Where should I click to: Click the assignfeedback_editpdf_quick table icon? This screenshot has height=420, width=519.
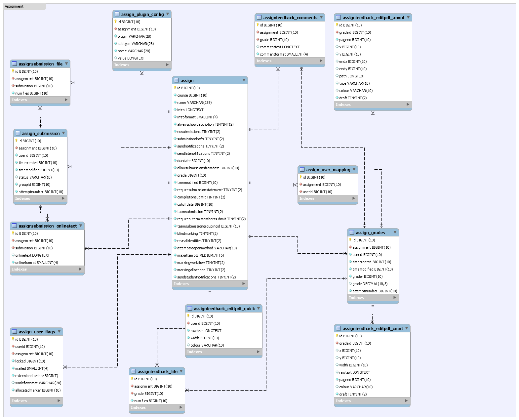click(x=190, y=308)
